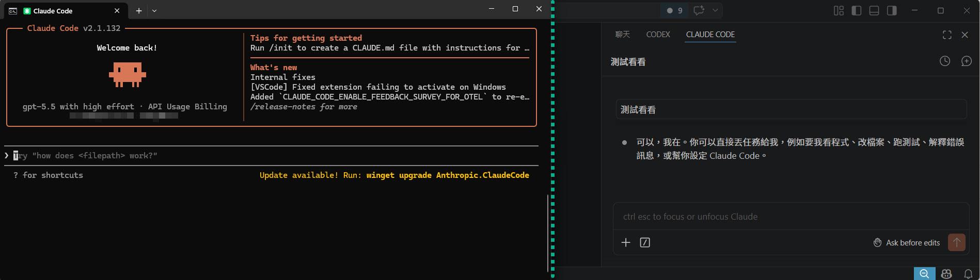Send message with arrow button
This screenshot has width=980, height=280.
point(956,242)
